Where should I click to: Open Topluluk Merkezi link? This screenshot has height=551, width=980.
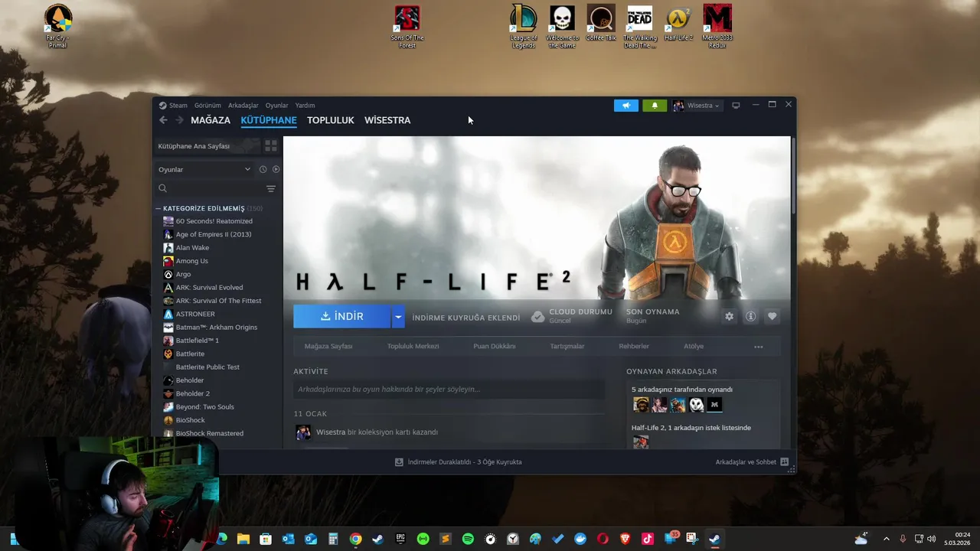pyautogui.click(x=413, y=347)
